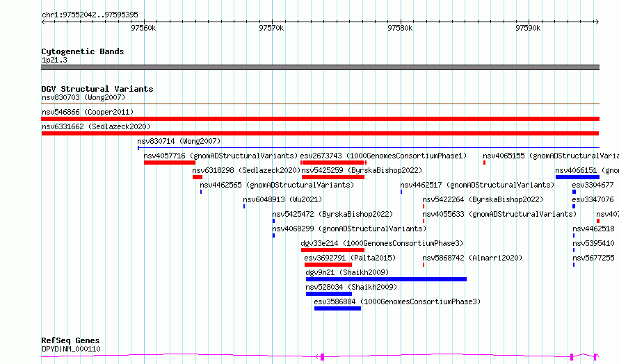Click the DGV Structural Variants track title
619x364 pixels.
click(97, 89)
